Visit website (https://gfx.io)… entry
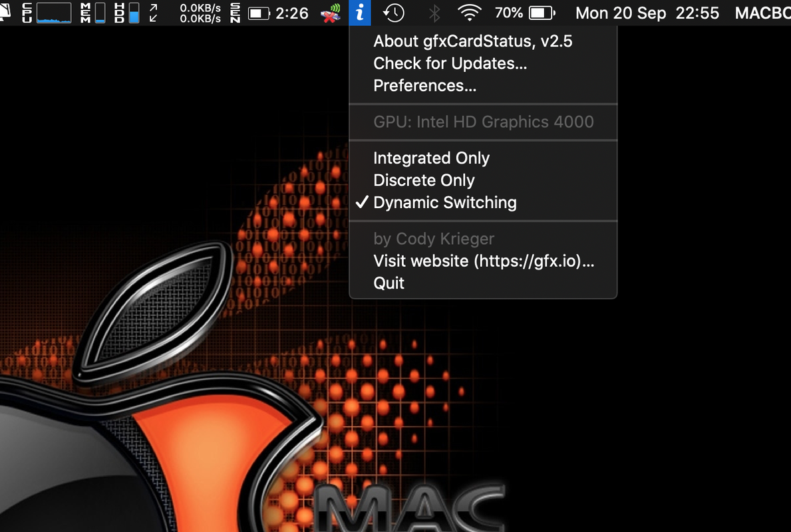 point(483,261)
